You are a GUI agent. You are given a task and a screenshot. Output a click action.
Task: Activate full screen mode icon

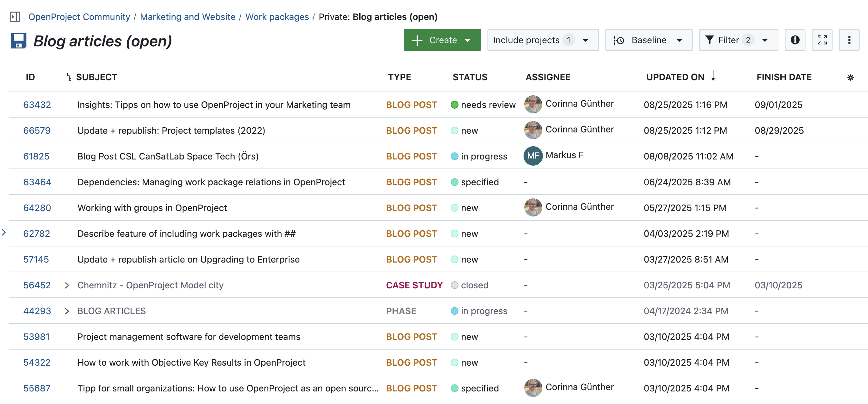pyautogui.click(x=822, y=40)
